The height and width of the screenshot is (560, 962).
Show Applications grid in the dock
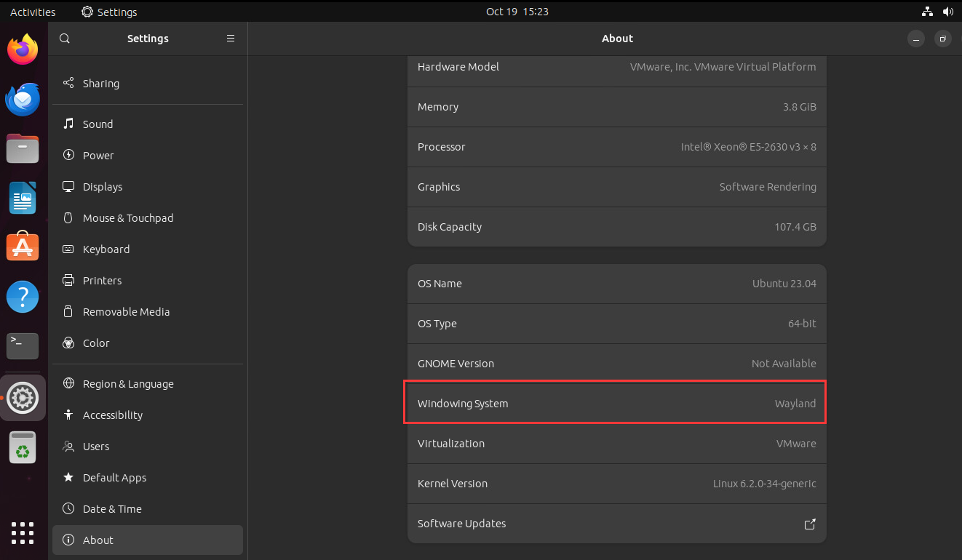click(23, 533)
